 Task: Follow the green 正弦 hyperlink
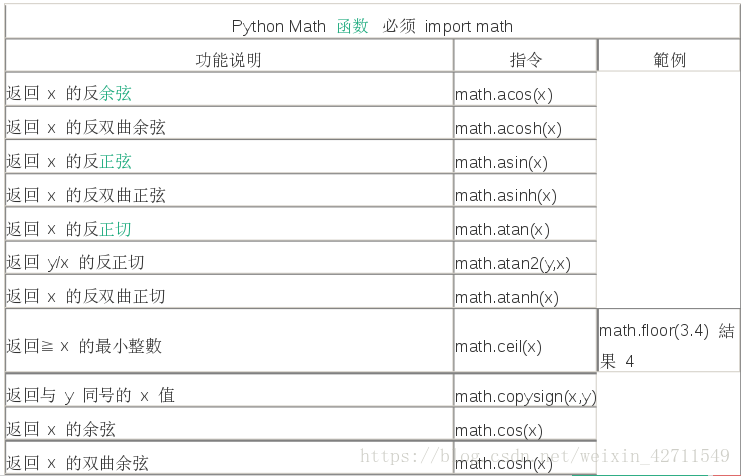(x=115, y=162)
